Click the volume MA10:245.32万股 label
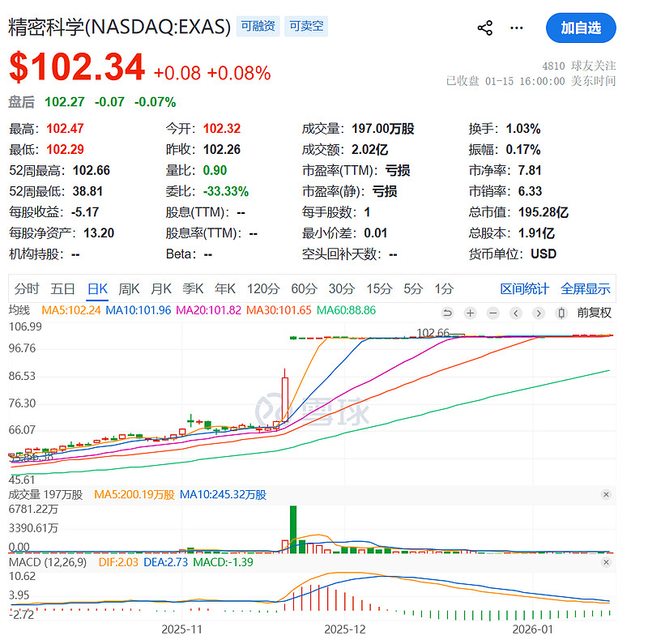The width and height of the screenshot is (648, 644). click(x=224, y=494)
